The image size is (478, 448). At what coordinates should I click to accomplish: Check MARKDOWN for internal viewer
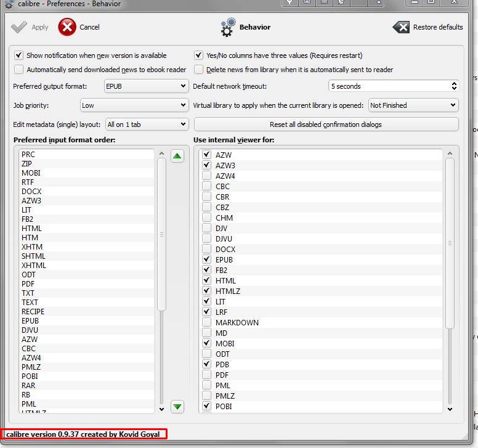[x=207, y=322]
